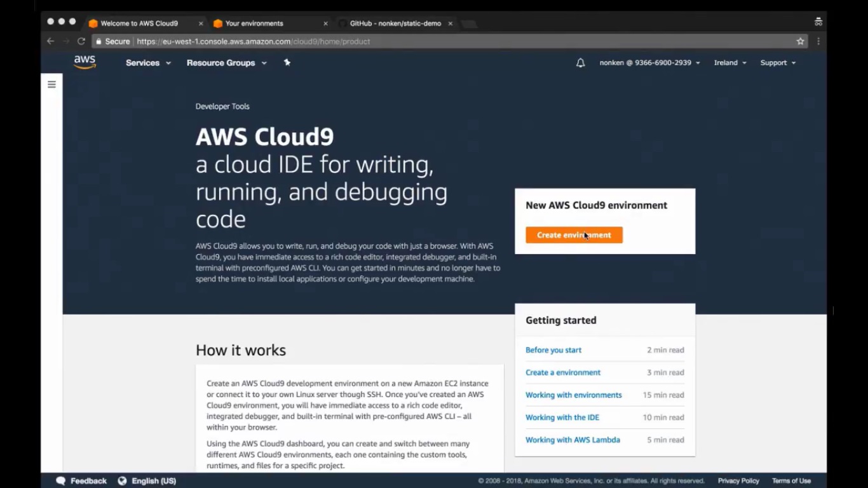Open the Create a environment link
This screenshot has height=488, width=868.
click(563, 372)
